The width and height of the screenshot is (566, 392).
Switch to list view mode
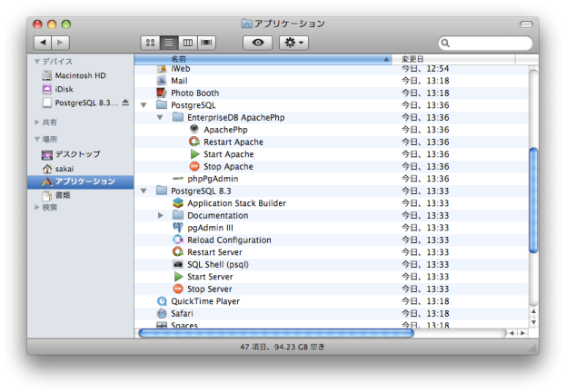point(169,43)
